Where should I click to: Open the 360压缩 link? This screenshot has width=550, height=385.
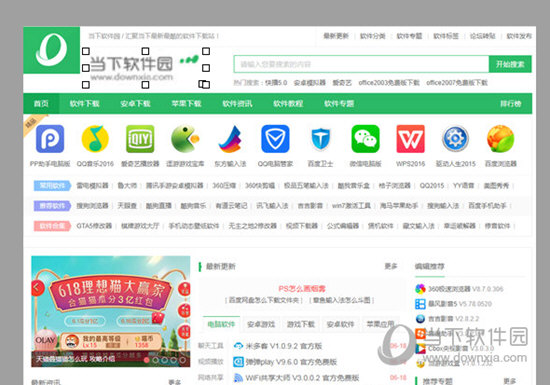pyautogui.click(x=224, y=185)
